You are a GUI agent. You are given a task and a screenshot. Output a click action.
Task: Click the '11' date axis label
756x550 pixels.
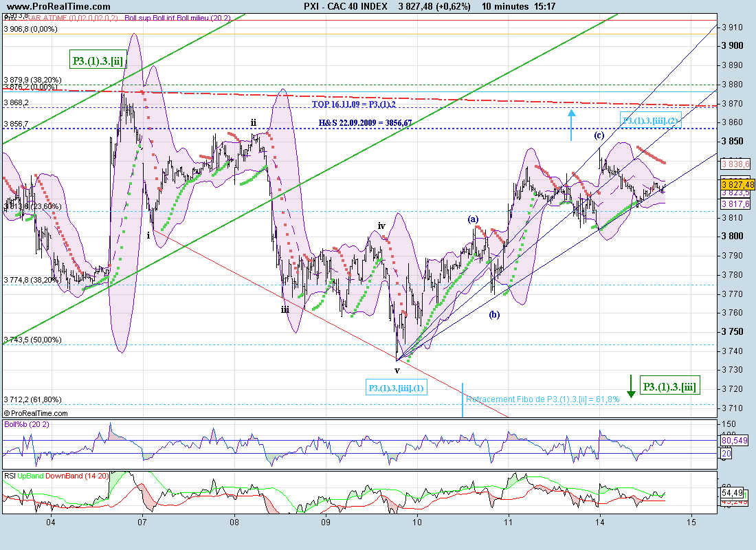pyautogui.click(x=509, y=522)
